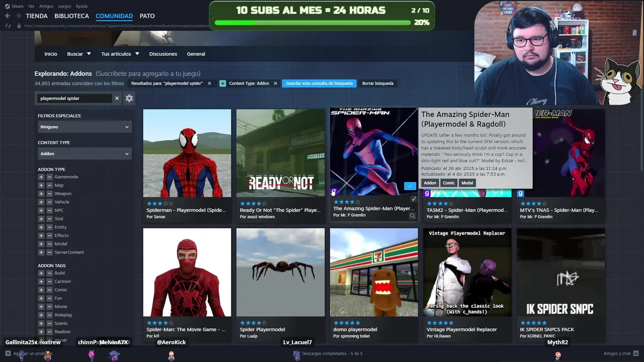Open the Steam logo menu

pyautogui.click(x=15, y=6)
